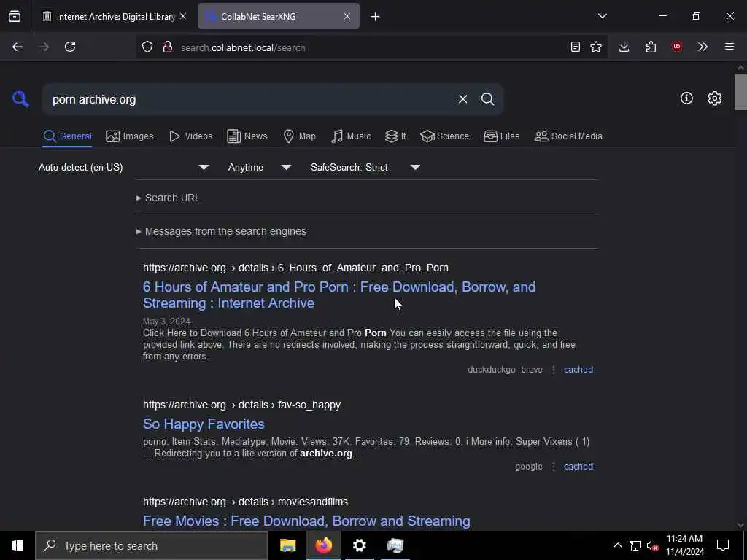Expand Messages from the search engines
747x560 pixels.
221,231
